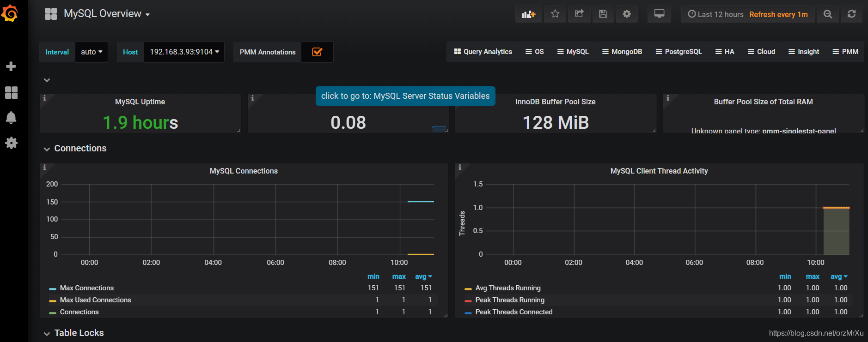This screenshot has width=868, height=342.
Task: Click the refresh dashboard icon
Action: tap(851, 14)
